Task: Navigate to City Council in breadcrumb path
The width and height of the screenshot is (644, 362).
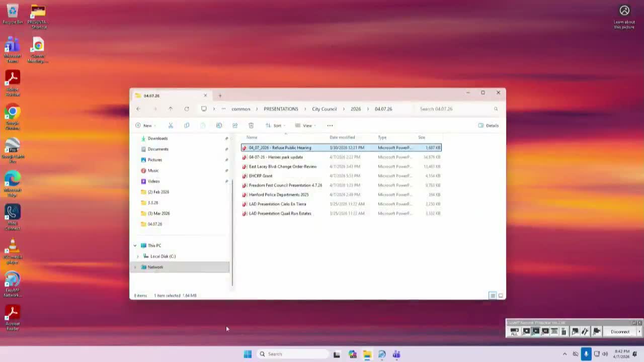Action: (324, 109)
